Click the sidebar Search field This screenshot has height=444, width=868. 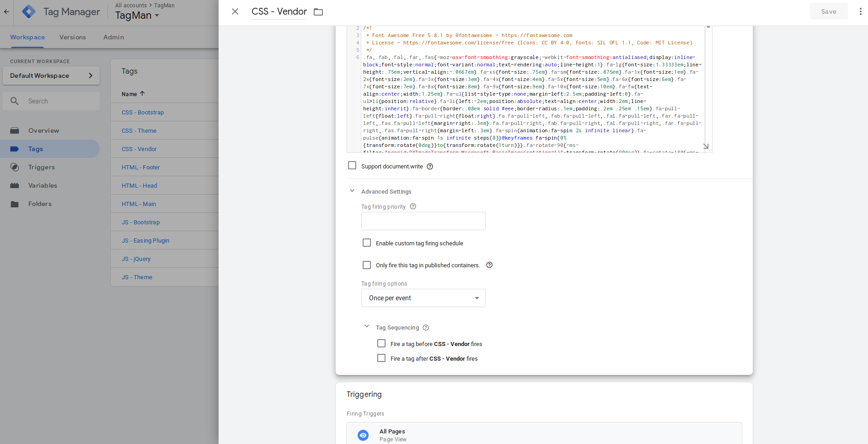click(x=51, y=101)
